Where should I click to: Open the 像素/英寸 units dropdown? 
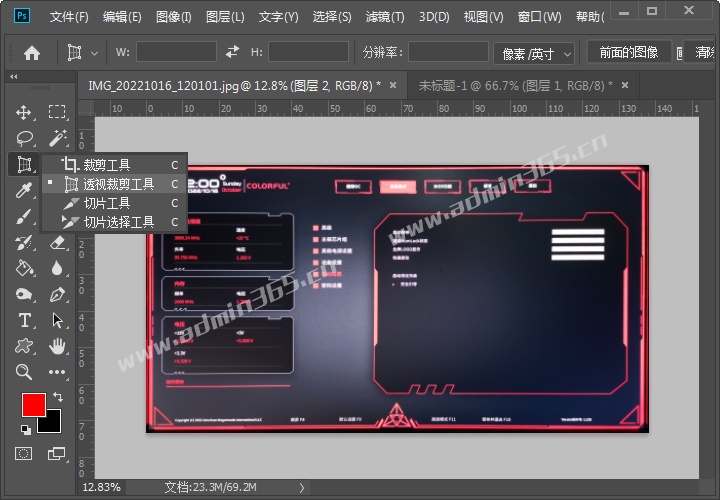(534, 54)
